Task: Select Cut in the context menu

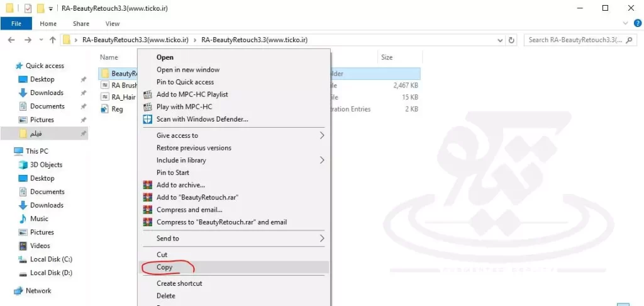Action: (162, 254)
